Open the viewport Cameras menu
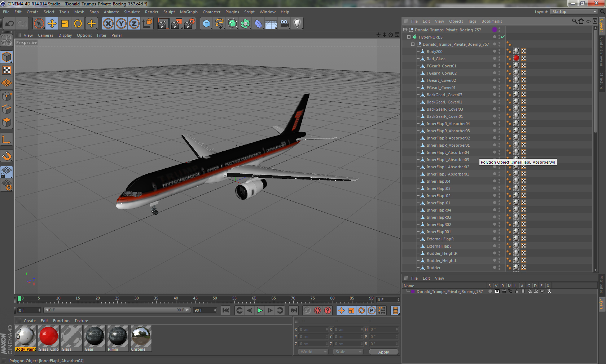This screenshot has height=364, width=606. click(45, 35)
